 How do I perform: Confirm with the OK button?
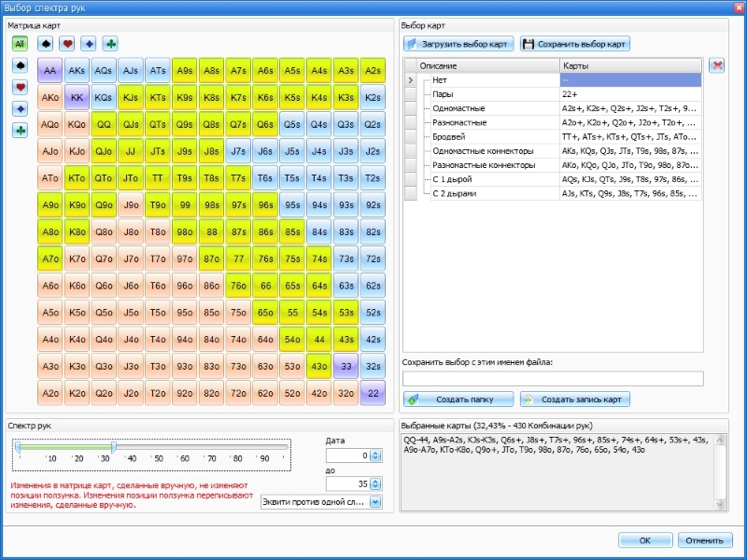(645, 540)
